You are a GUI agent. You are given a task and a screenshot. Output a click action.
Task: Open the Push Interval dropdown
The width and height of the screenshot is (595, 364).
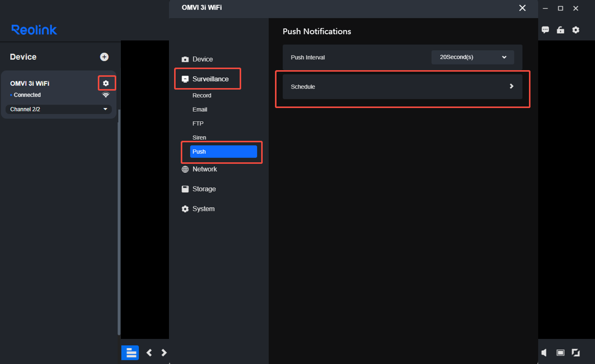tap(473, 57)
